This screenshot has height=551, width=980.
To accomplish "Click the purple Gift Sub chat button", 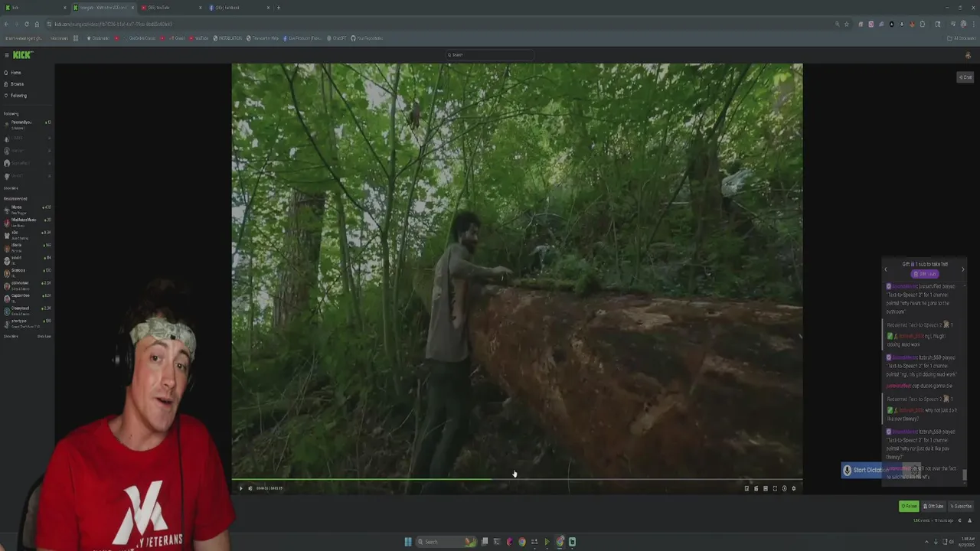I will click(924, 274).
